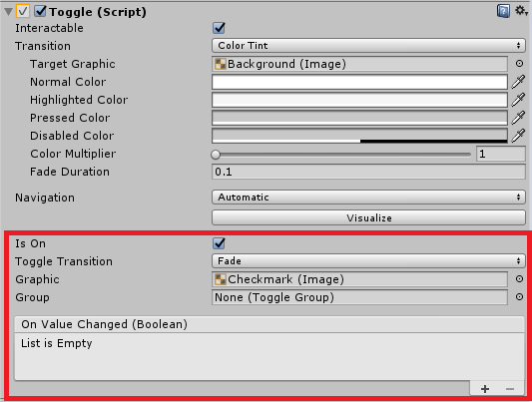This screenshot has height=402, width=532.
Task: Open Toggle script help reference icon
Action: click(503, 11)
